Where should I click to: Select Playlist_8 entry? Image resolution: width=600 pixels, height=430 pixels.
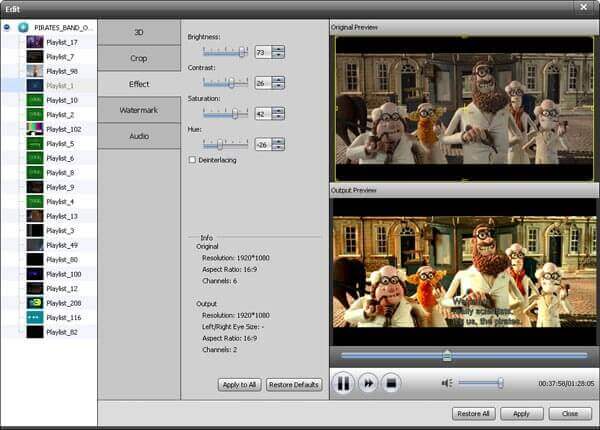[x=60, y=173]
